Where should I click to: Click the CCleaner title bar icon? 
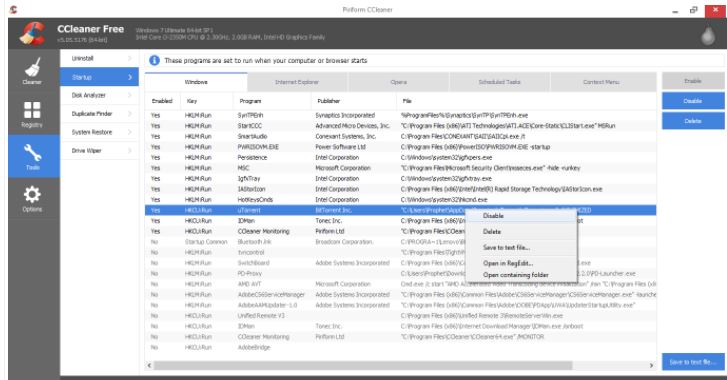pos(13,9)
